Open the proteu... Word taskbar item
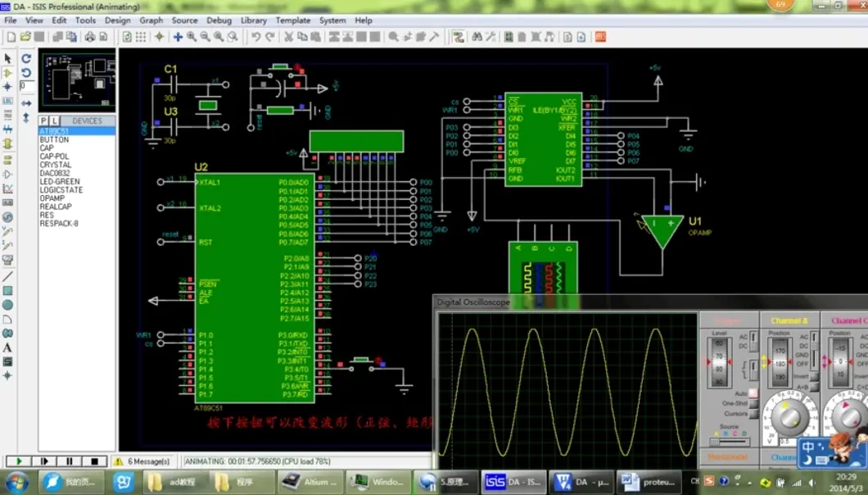 click(649, 482)
